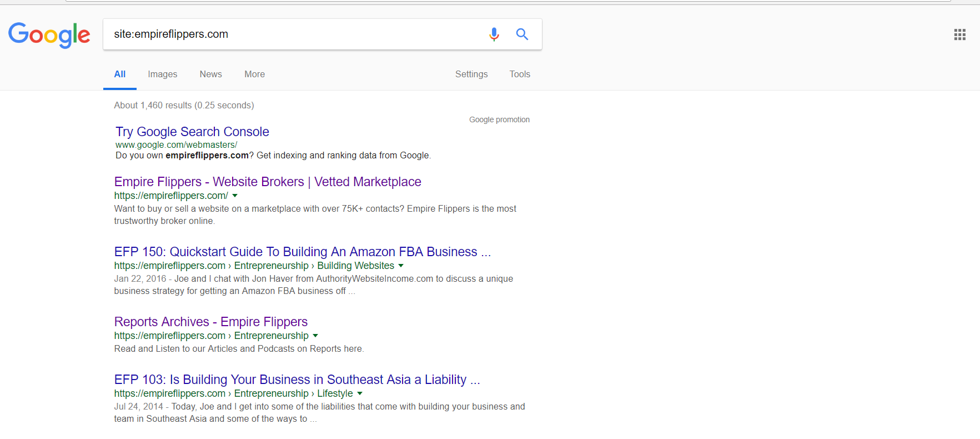Screen dimensions: 980x439
Task: Open search Tools options
Action: coord(520,74)
